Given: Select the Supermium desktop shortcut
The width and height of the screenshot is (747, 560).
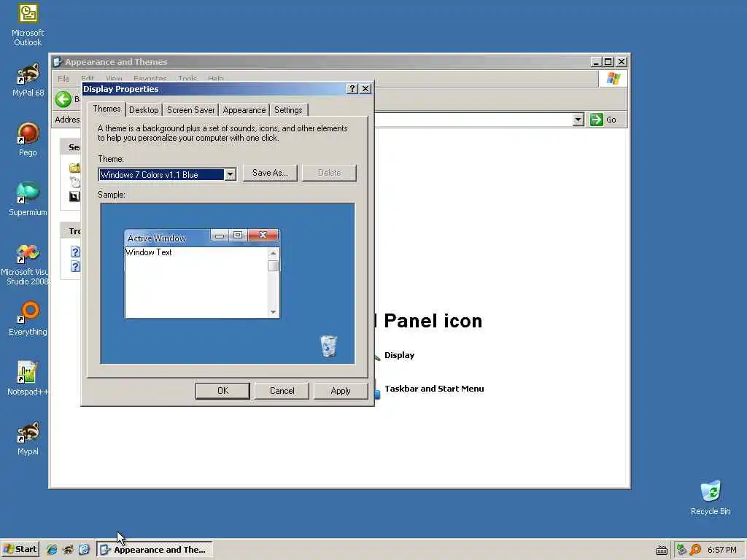Looking at the screenshot, I should point(28,199).
